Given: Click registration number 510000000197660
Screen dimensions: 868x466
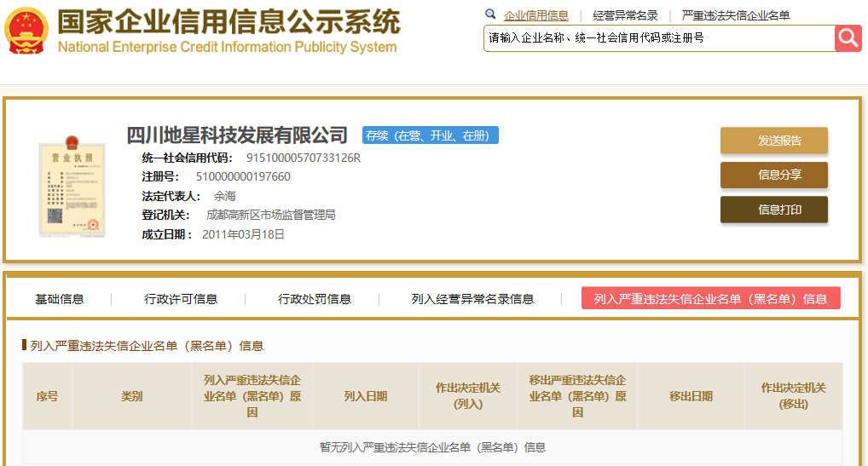Looking at the screenshot, I should 243,177.
